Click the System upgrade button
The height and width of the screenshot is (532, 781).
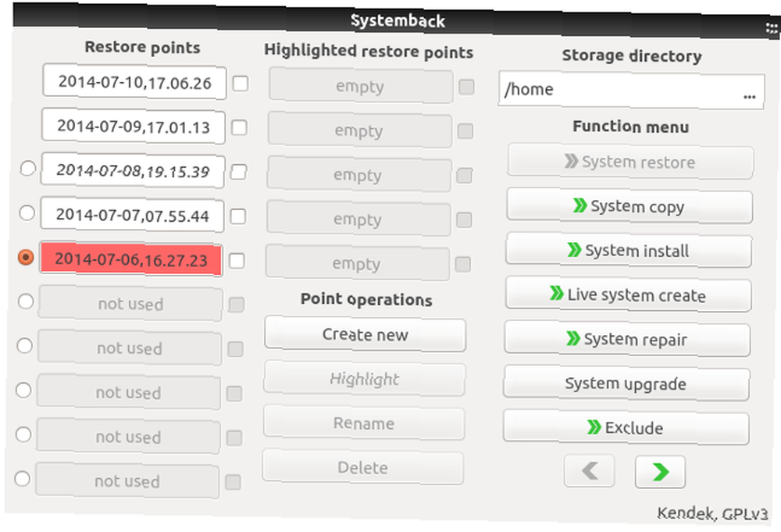[x=626, y=384]
